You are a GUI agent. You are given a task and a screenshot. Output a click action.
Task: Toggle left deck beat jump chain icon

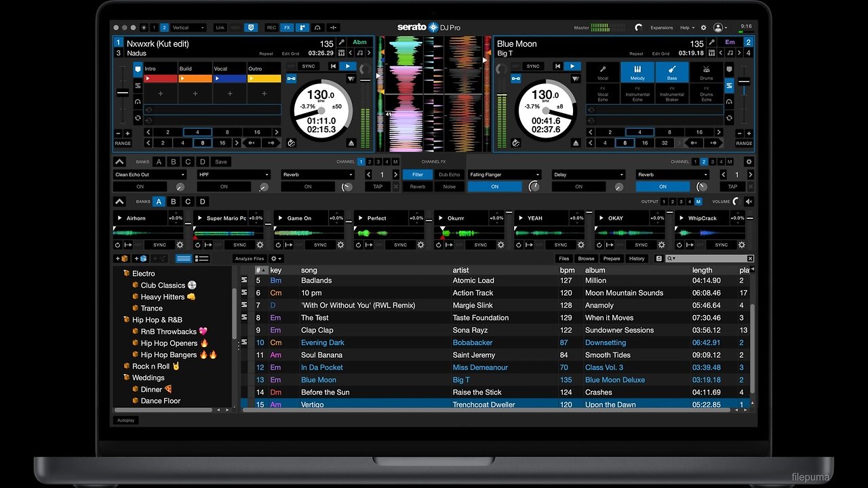click(291, 79)
